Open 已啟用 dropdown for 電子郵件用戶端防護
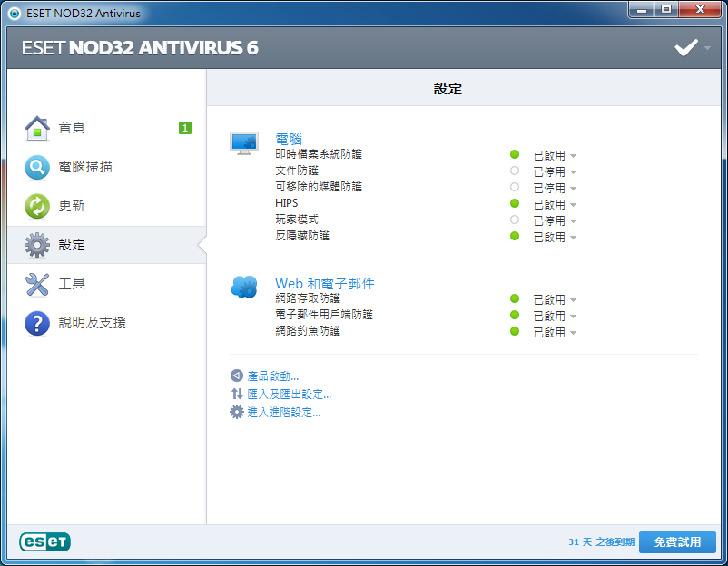 pos(555,316)
